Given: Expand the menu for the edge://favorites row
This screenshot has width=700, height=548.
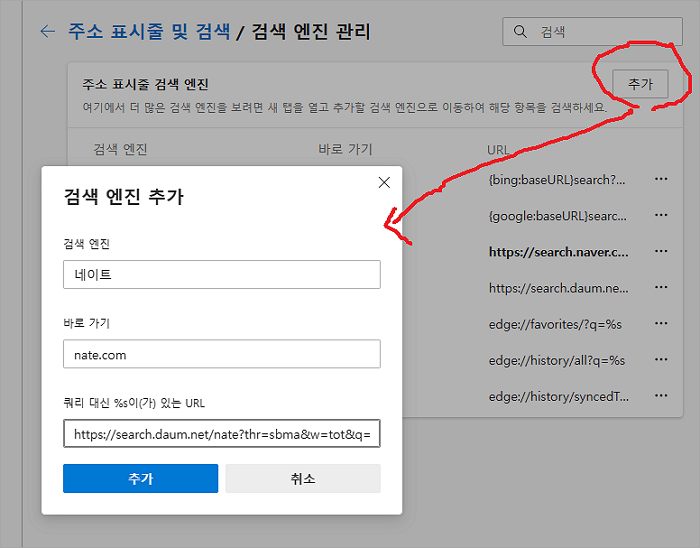Looking at the screenshot, I should click(660, 324).
